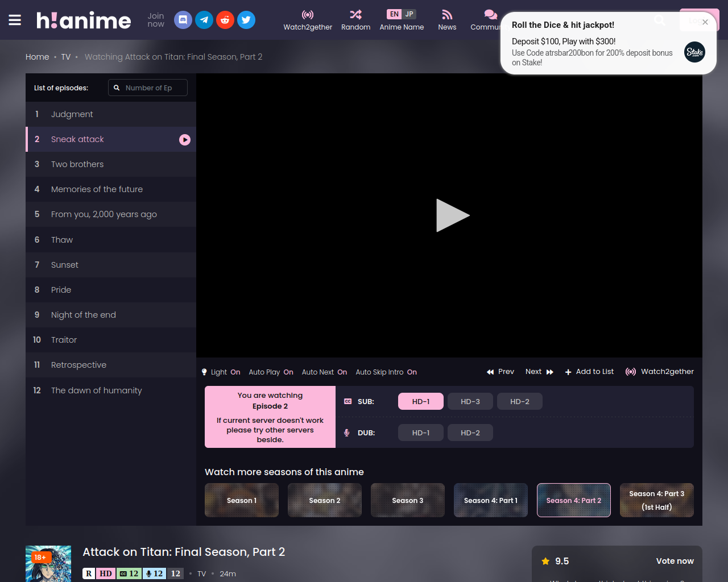Open the hamburger menu icon

click(x=15, y=20)
